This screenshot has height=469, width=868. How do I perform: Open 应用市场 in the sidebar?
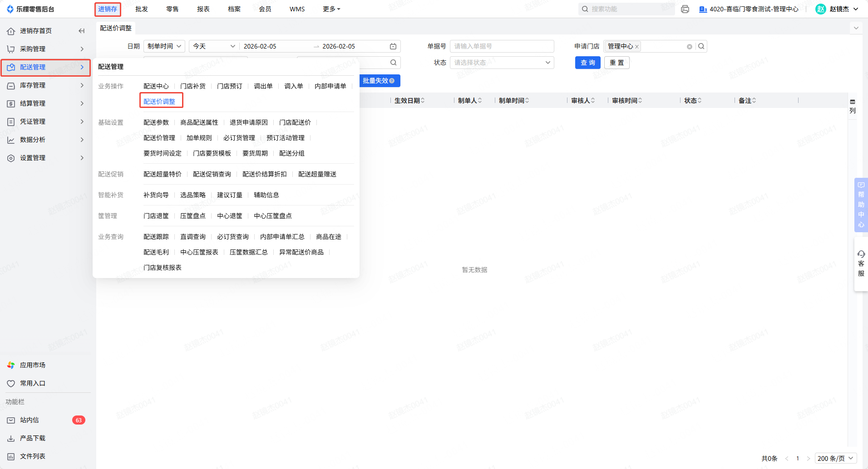[x=45, y=365]
